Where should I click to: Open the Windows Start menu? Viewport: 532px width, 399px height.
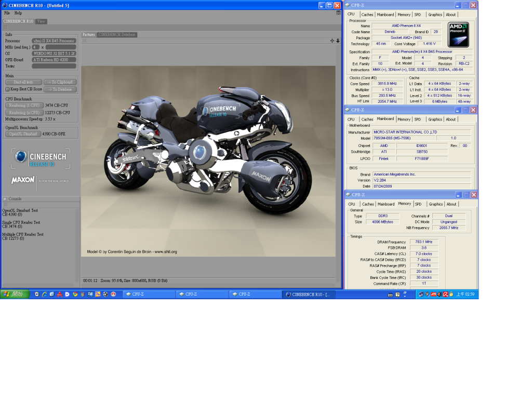(x=15, y=294)
